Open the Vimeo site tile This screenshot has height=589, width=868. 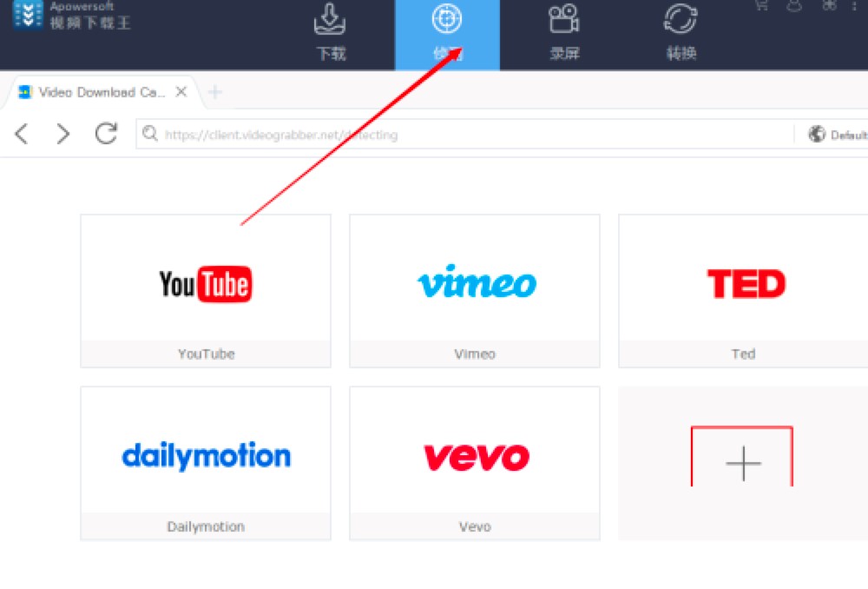475,290
